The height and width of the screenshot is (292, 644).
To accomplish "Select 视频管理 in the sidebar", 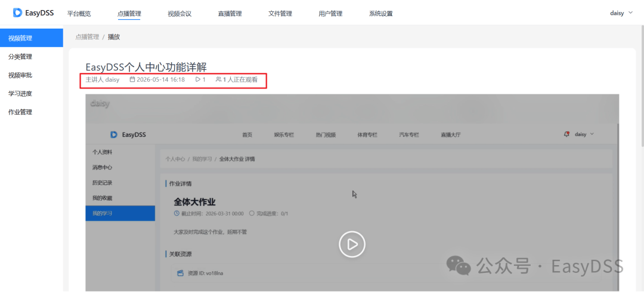I will click(x=31, y=38).
